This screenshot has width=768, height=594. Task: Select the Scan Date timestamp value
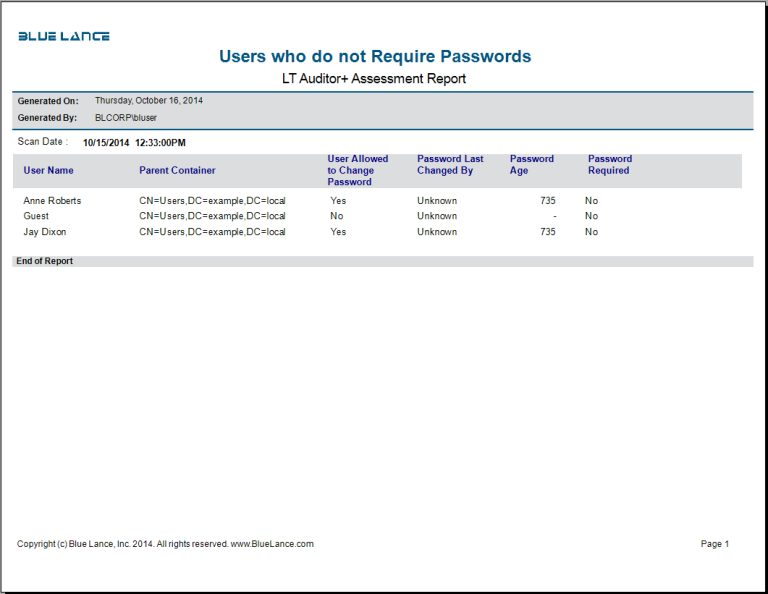coord(134,143)
